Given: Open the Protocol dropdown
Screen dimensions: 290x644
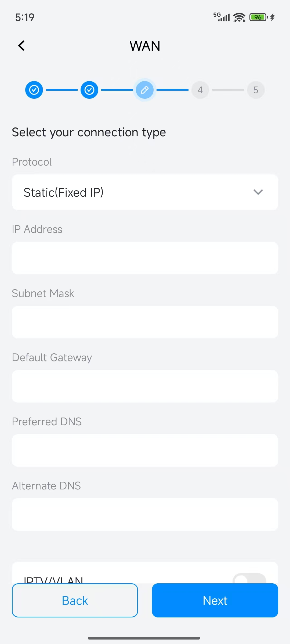Looking at the screenshot, I should click(145, 192).
